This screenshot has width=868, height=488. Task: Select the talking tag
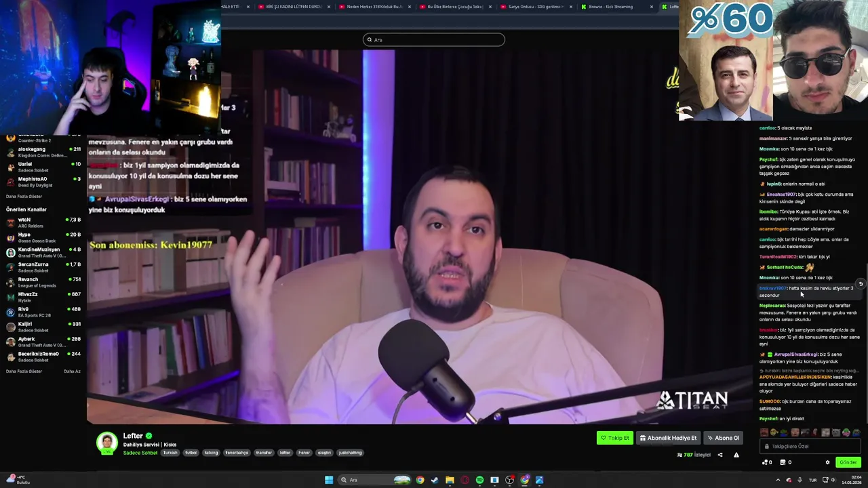[212, 453]
